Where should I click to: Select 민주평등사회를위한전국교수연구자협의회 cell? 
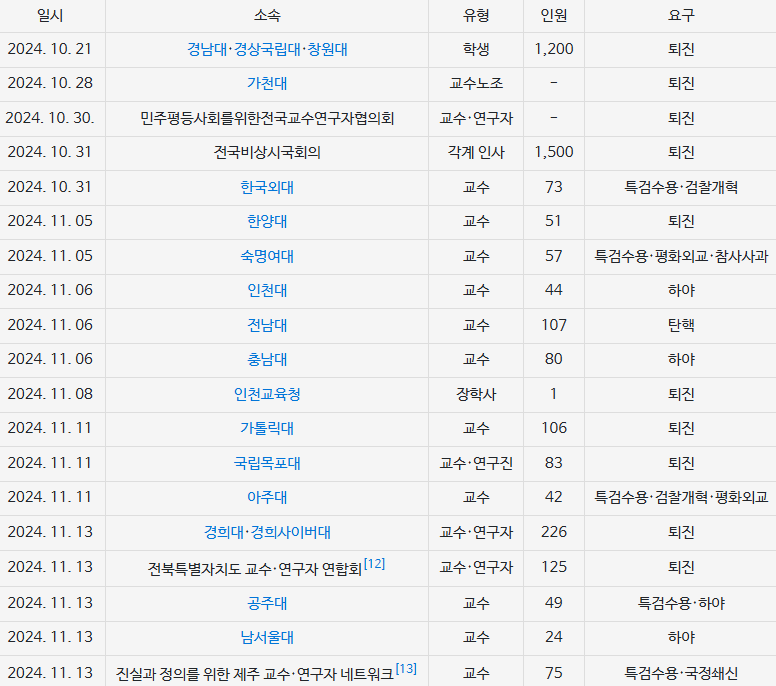267,119
